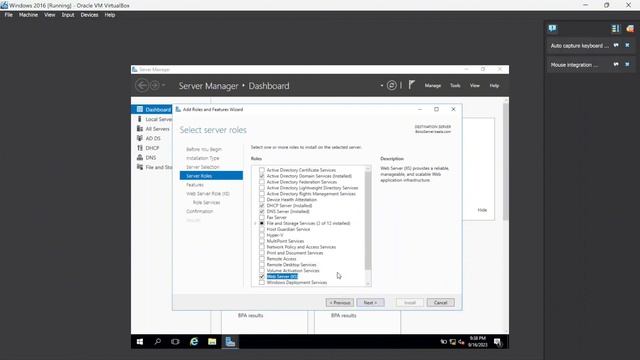Click the Server Manager forward arrow

155,85
